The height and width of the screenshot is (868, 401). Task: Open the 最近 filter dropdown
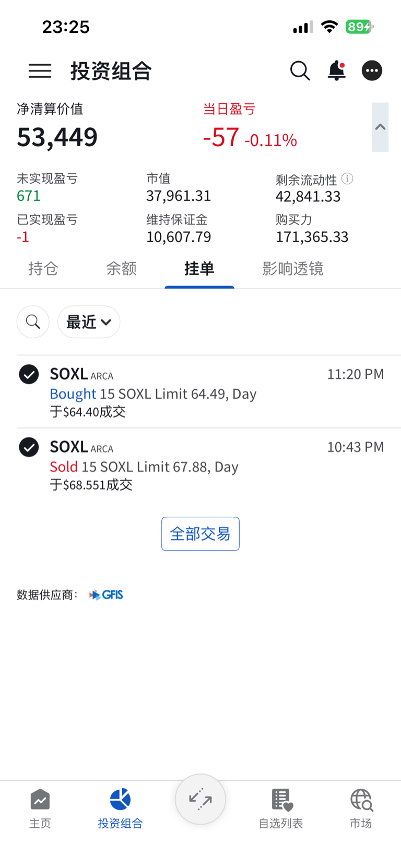tap(89, 322)
